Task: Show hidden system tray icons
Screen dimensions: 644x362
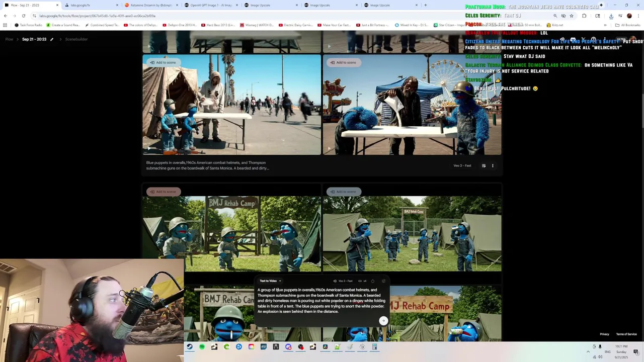Action: point(588,351)
